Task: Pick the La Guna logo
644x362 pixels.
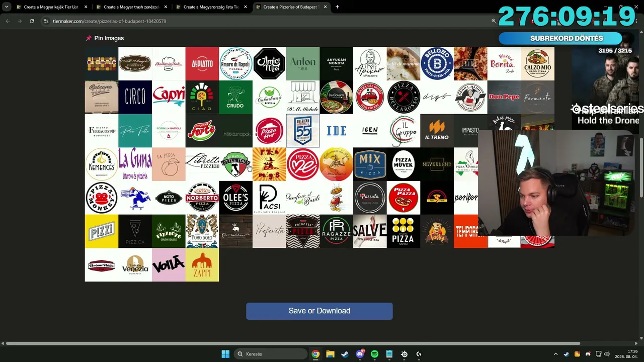Action: tap(135, 164)
